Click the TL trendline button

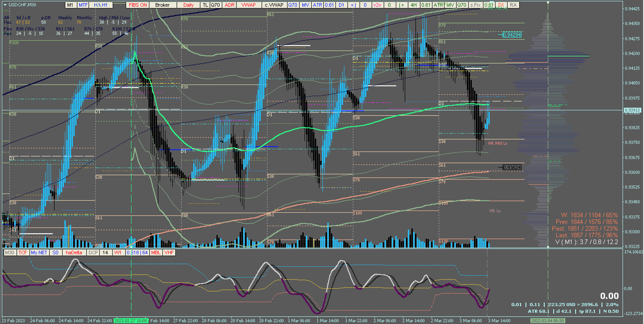point(205,5)
